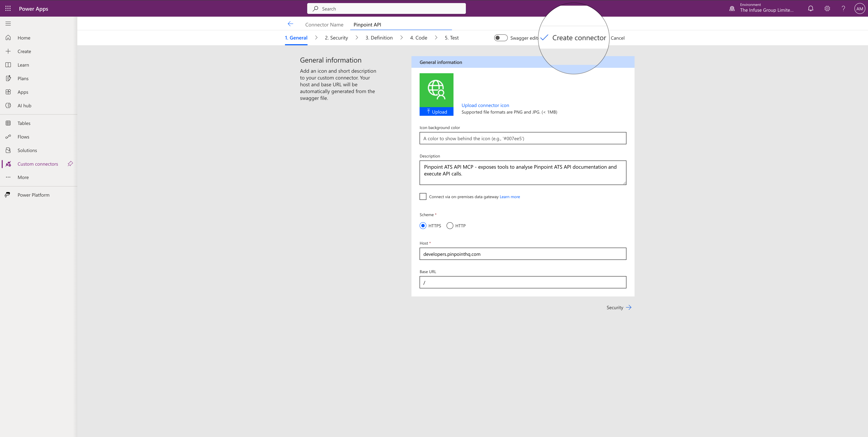Click the Plans icon in sidebar
Image resolution: width=868 pixels, height=437 pixels.
tap(8, 78)
